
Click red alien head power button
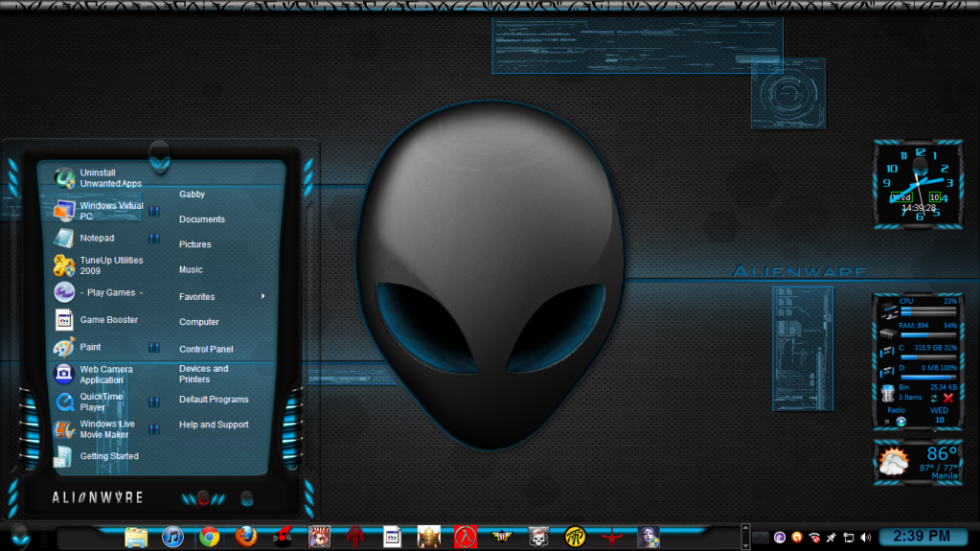(203, 498)
